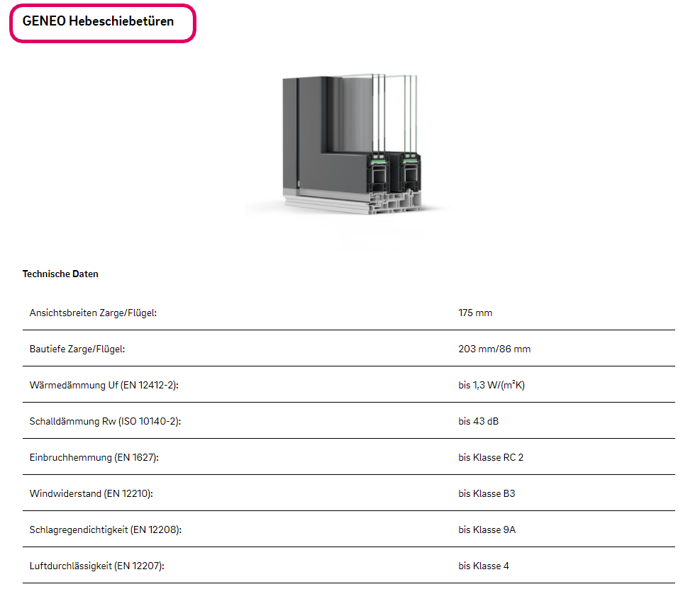Click the Bautiefe Zarge/Flügel label
The height and width of the screenshot is (594, 700).
pos(77,349)
